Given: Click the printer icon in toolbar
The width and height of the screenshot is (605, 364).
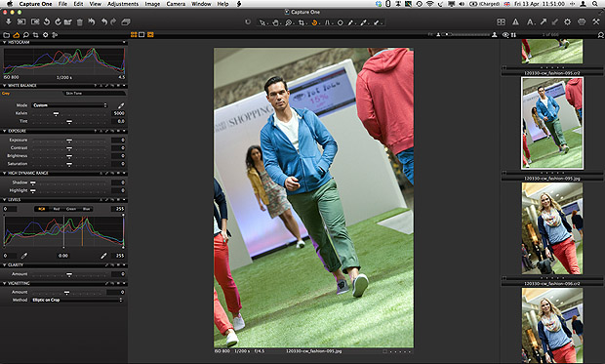Looking at the screenshot, I should [x=582, y=22].
